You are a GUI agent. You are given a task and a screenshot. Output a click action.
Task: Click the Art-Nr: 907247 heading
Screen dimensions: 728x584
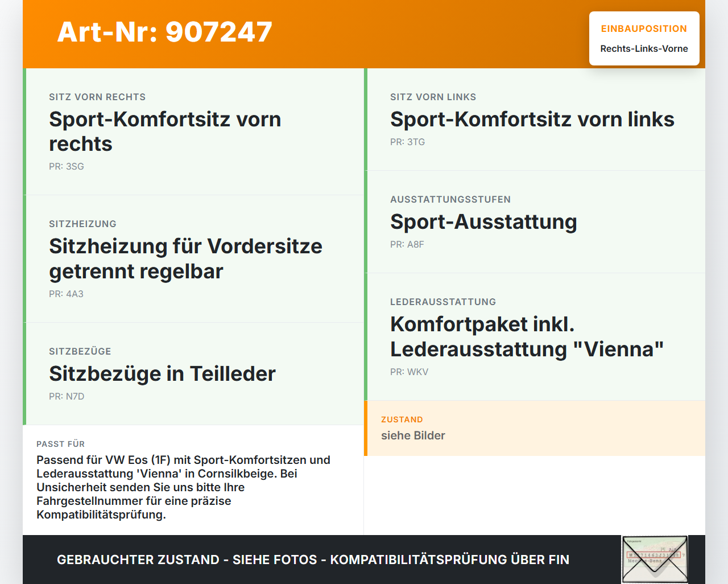tap(165, 32)
